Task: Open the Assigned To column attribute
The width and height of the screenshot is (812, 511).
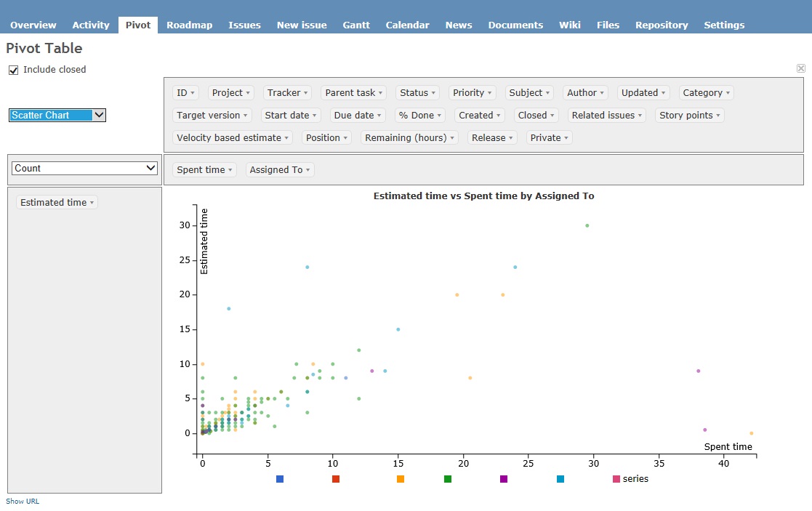Action: pos(280,170)
